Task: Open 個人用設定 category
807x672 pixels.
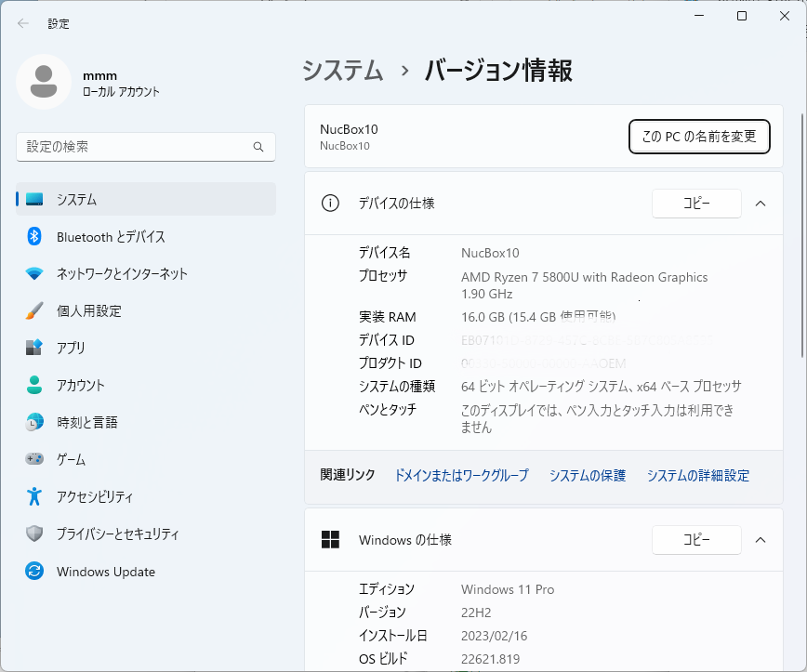Action: tap(146, 310)
